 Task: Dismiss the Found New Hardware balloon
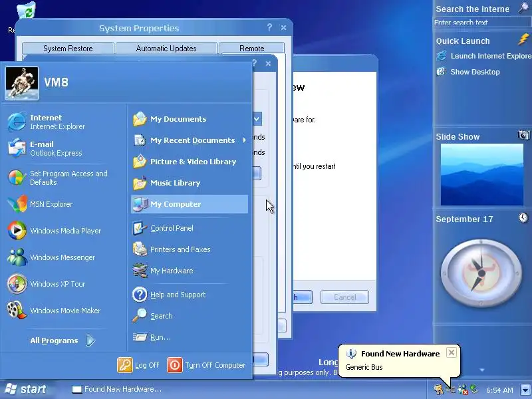[x=452, y=353]
